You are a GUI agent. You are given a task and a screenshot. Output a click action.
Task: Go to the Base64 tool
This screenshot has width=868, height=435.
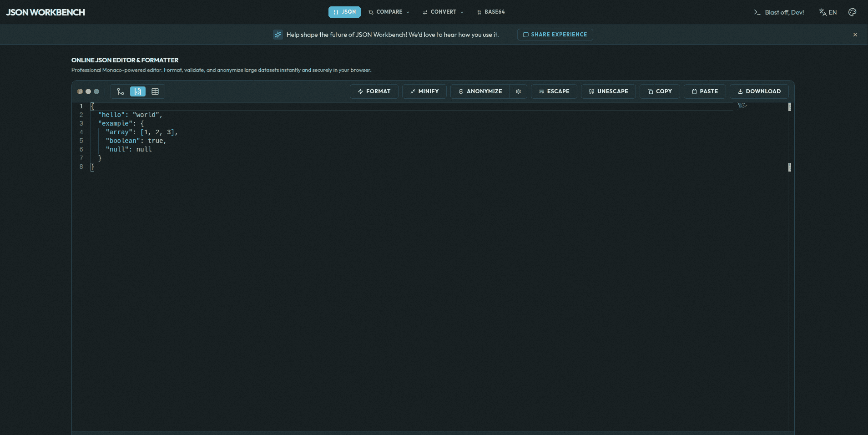491,12
